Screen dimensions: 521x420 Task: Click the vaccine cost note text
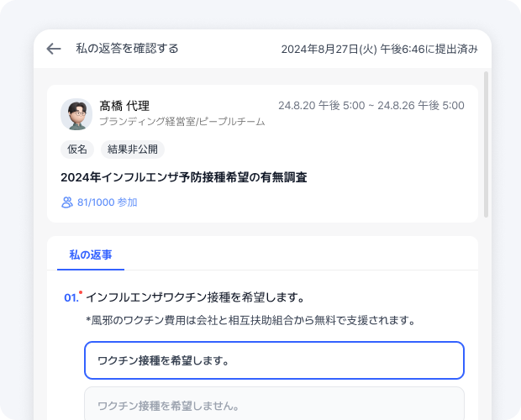coord(250,320)
